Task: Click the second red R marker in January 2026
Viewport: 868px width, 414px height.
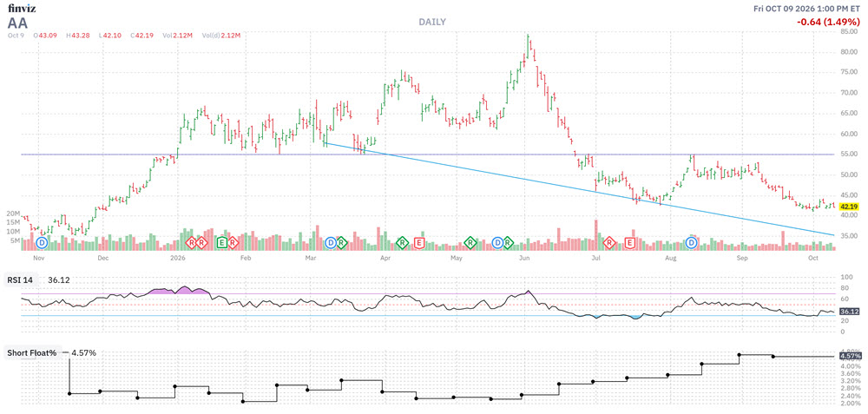Action: tap(201, 242)
